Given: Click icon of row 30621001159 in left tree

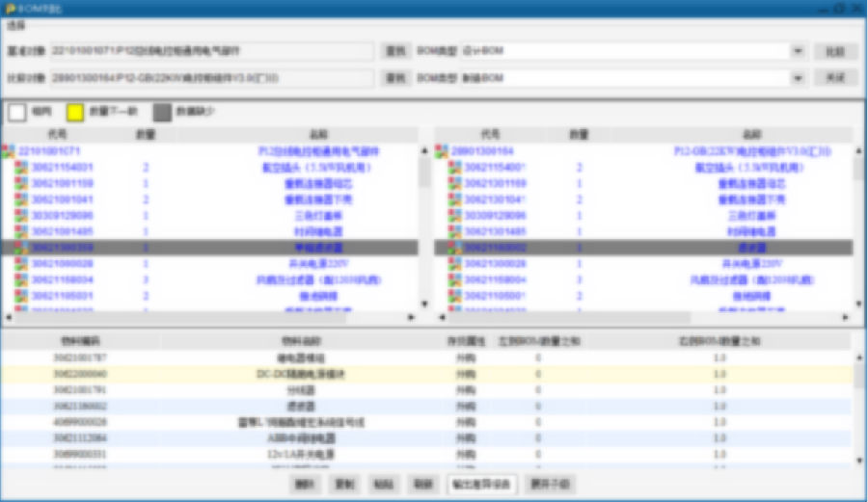Looking at the screenshot, I should 21,183.
